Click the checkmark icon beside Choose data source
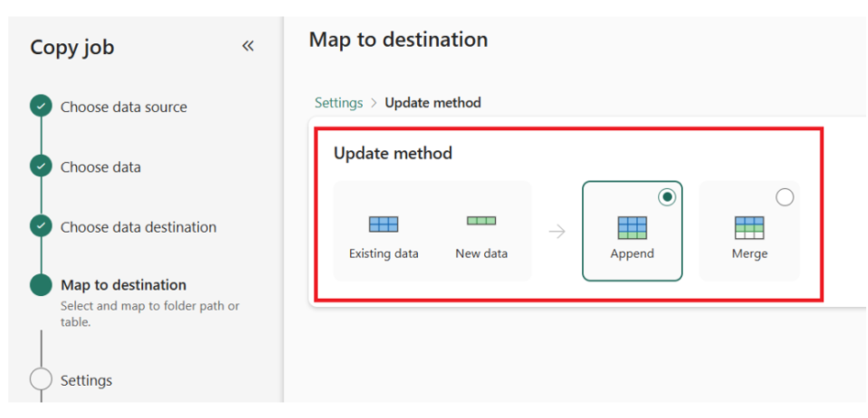868x418 pixels. point(41,106)
